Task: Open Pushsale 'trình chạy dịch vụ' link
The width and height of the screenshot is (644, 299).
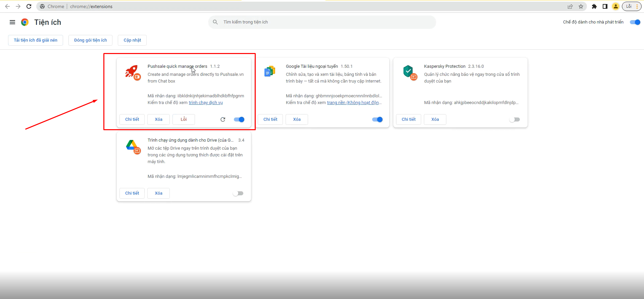Action: click(206, 103)
